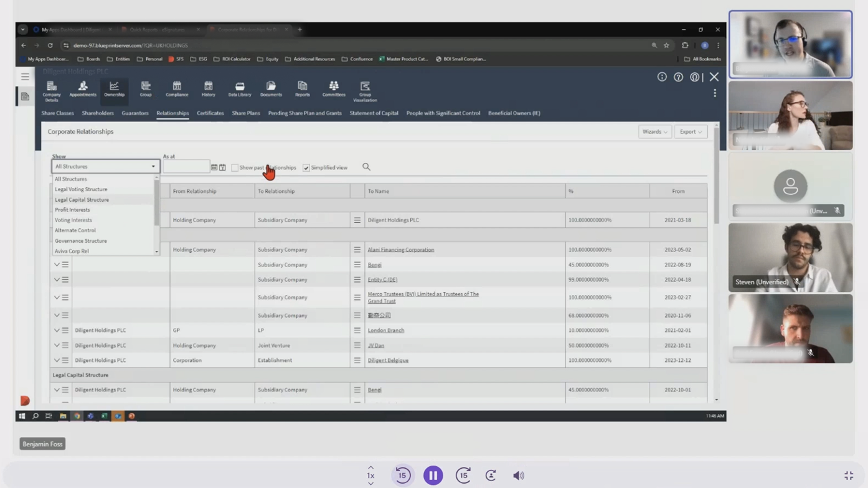The width and height of the screenshot is (868, 488).
Task: Open the Group module
Action: [146, 89]
